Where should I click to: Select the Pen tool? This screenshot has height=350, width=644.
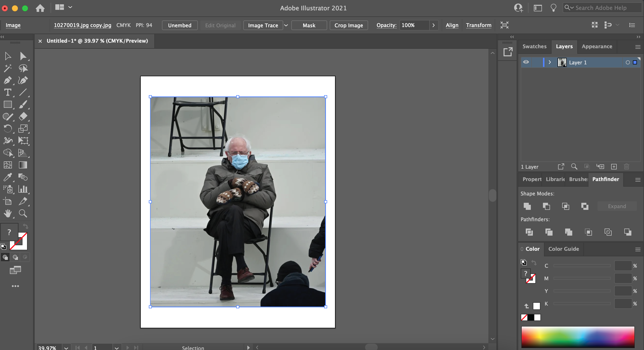pos(8,80)
